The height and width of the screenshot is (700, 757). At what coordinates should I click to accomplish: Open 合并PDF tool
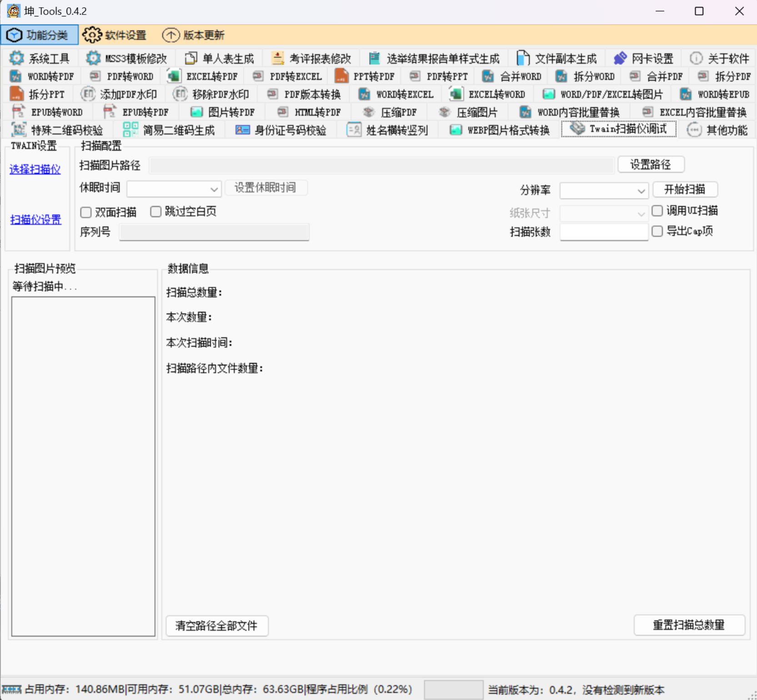656,76
